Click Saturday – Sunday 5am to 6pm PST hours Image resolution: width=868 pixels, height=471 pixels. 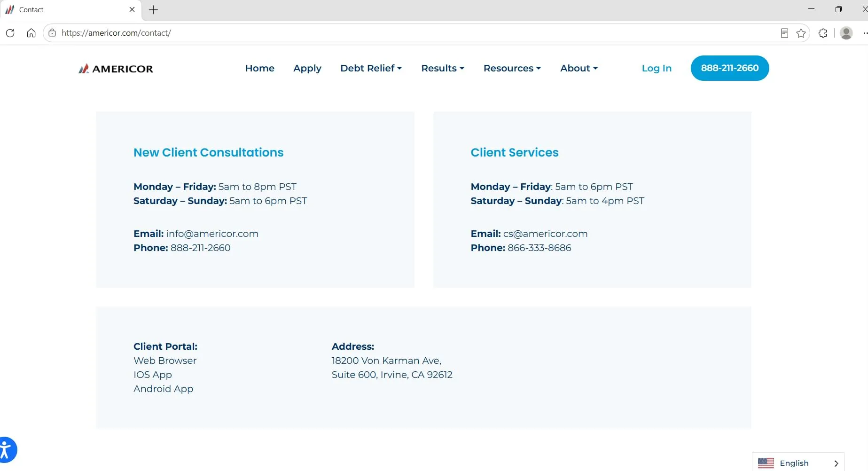point(220,201)
